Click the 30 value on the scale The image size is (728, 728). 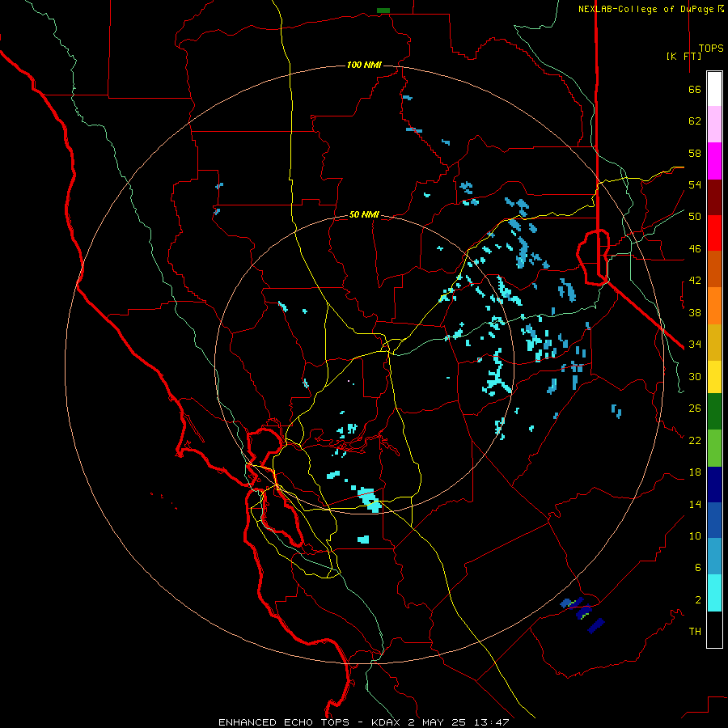point(695,376)
